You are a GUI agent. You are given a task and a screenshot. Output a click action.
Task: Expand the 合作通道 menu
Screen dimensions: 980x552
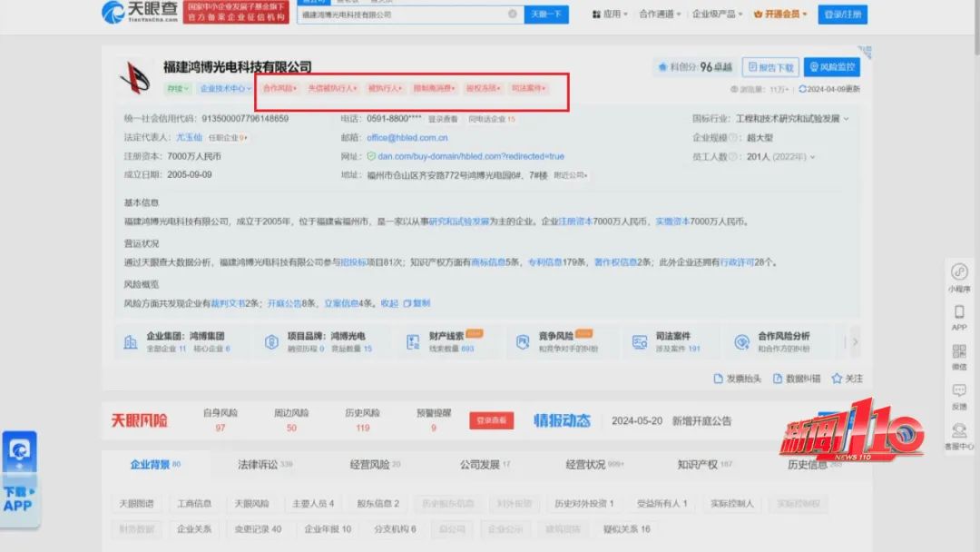tap(660, 14)
